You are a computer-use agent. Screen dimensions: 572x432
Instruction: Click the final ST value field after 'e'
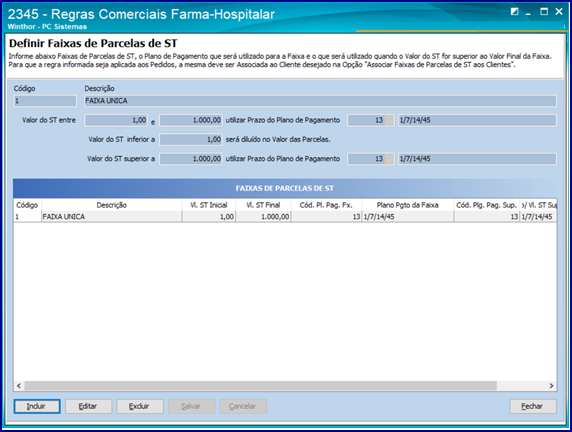(191, 120)
